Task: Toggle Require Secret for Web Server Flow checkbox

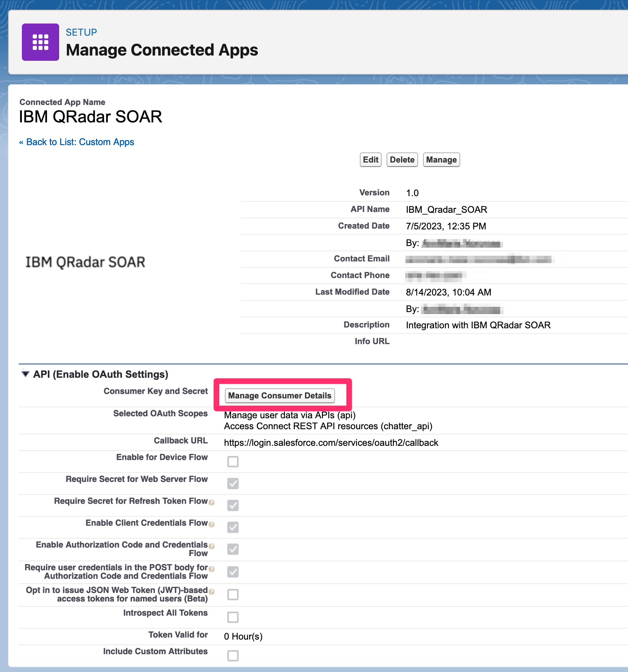Action: [233, 484]
